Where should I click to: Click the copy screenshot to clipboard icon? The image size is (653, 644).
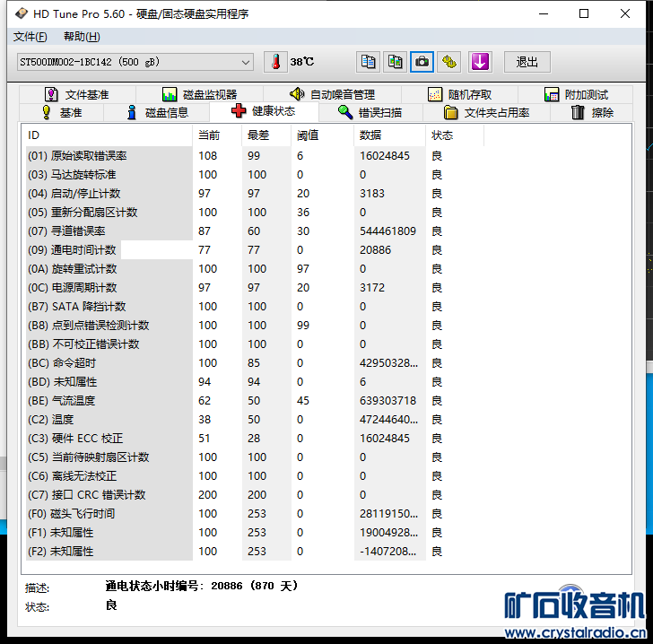coord(395,62)
